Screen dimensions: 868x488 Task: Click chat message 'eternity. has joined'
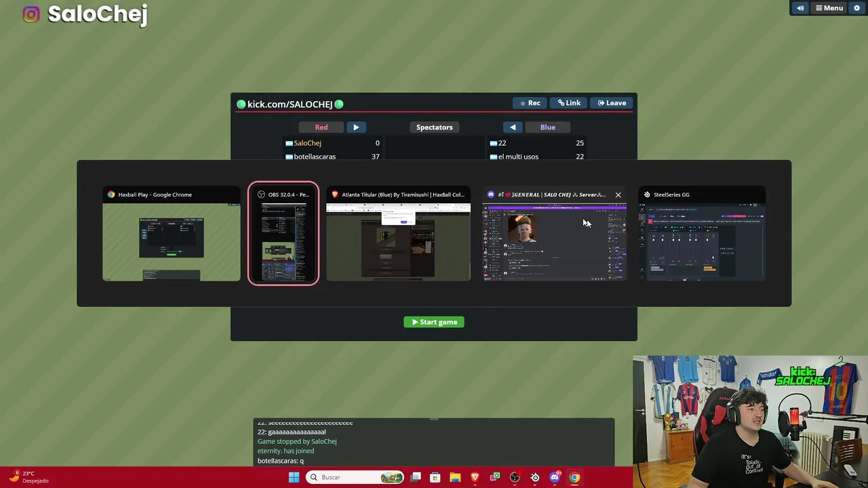(285, 451)
